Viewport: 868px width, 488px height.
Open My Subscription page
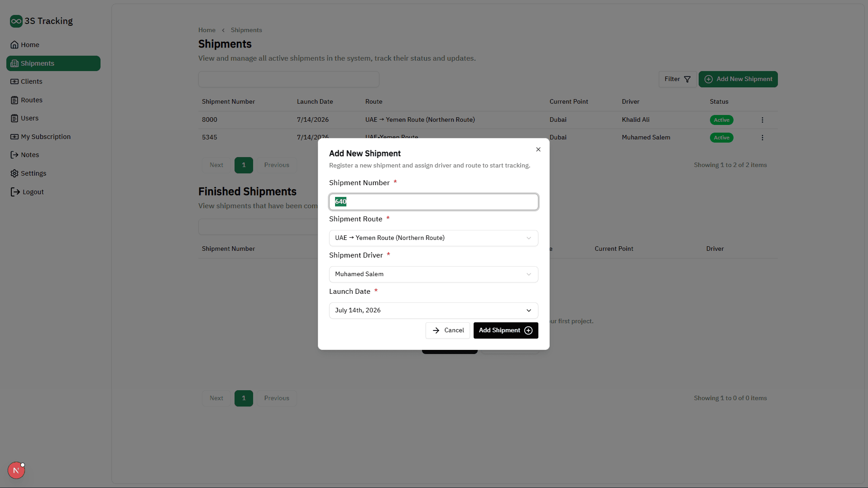tap(53, 137)
